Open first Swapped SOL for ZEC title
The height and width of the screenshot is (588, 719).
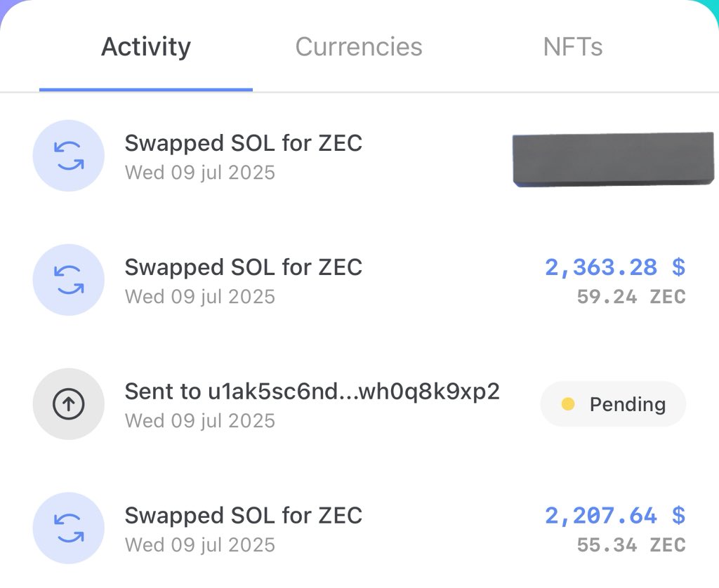coord(244,143)
